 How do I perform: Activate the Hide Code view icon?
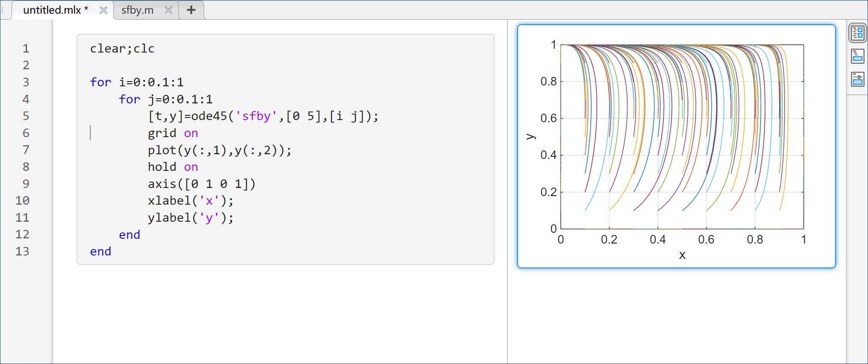point(857,79)
